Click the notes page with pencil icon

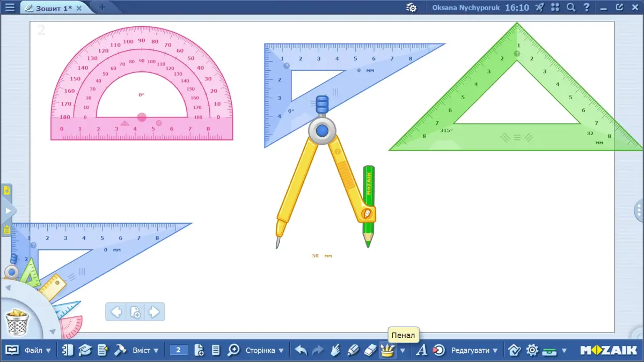[x=103, y=350]
